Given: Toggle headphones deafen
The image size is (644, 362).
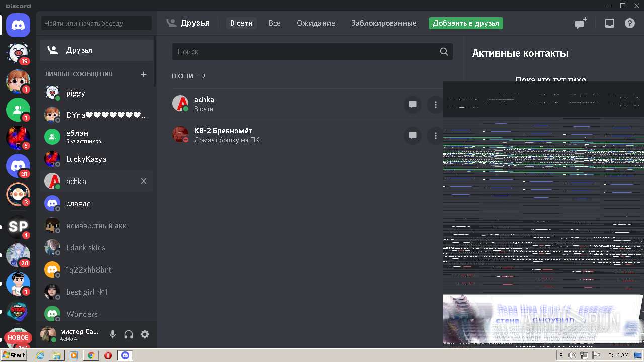Looking at the screenshot, I should coord(129,334).
